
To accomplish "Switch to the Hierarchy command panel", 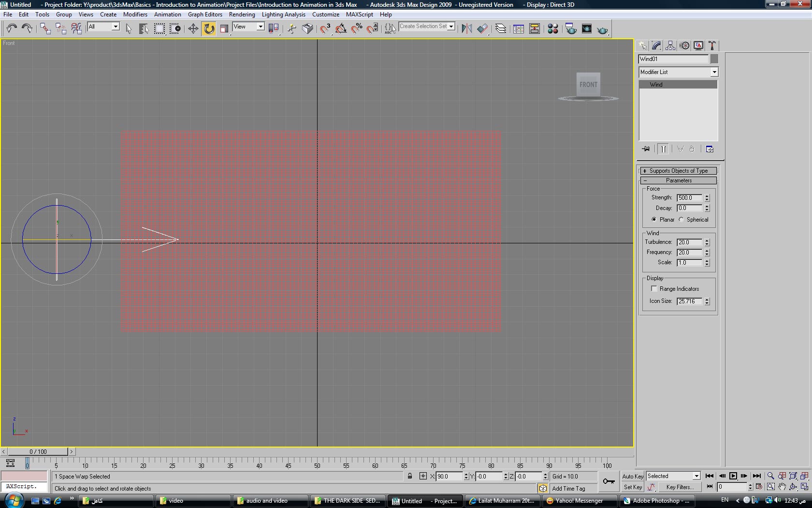I will click(670, 45).
